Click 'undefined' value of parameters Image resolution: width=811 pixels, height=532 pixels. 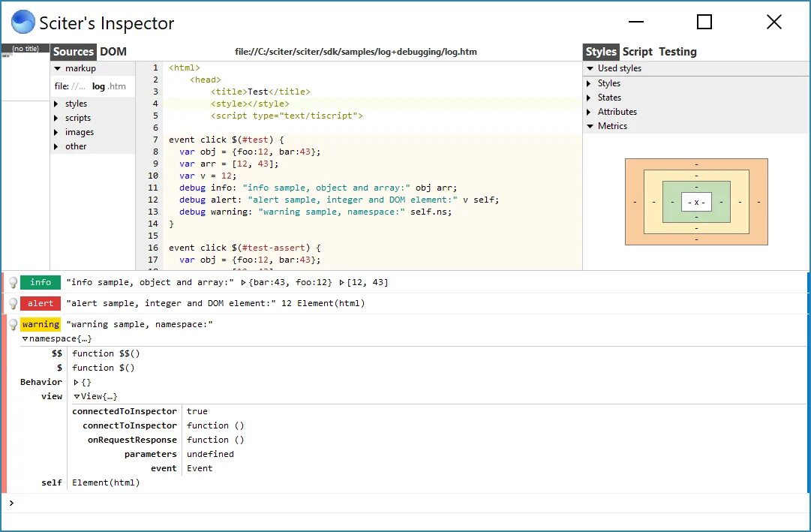point(210,455)
